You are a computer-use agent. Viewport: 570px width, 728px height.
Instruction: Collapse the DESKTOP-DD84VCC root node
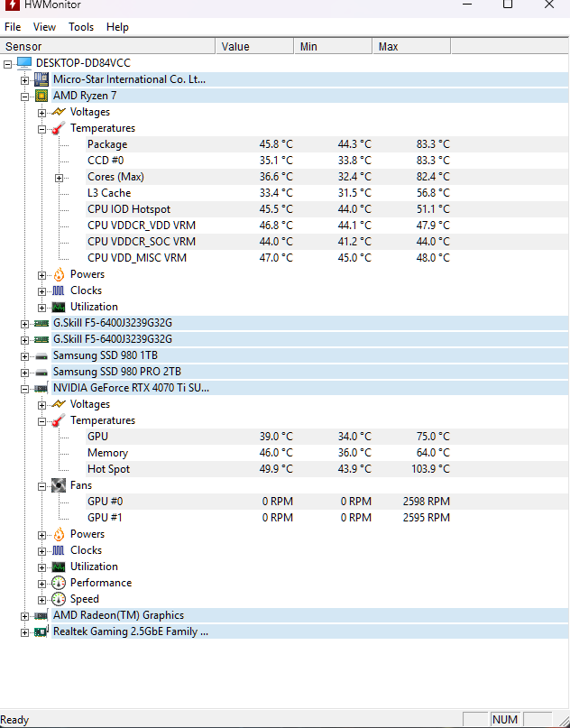coord(7,64)
